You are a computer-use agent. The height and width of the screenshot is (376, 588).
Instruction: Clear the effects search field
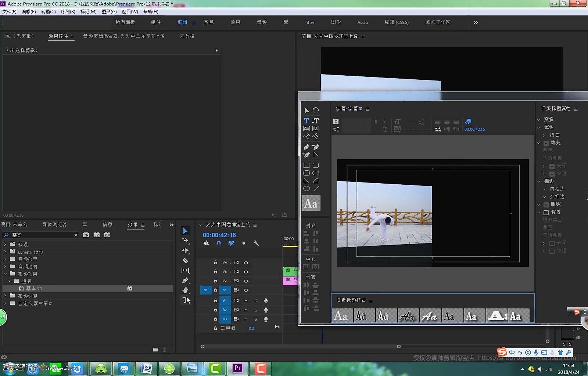[x=76, y=235]
